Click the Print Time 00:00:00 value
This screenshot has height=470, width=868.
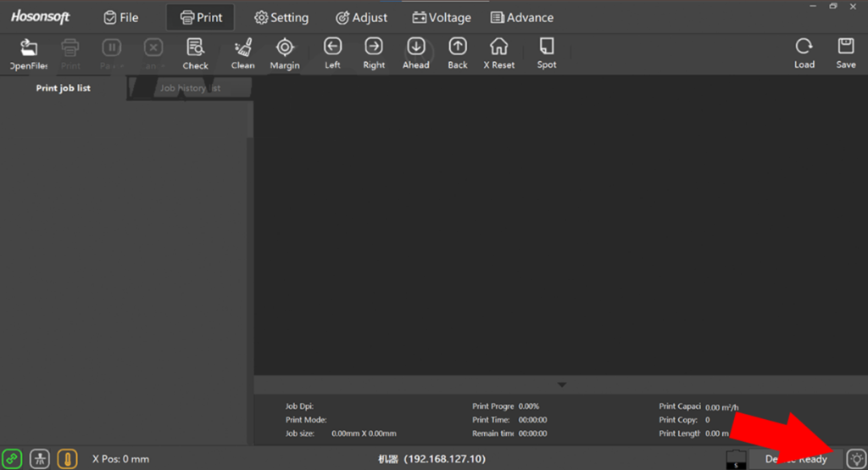[532, 420]
